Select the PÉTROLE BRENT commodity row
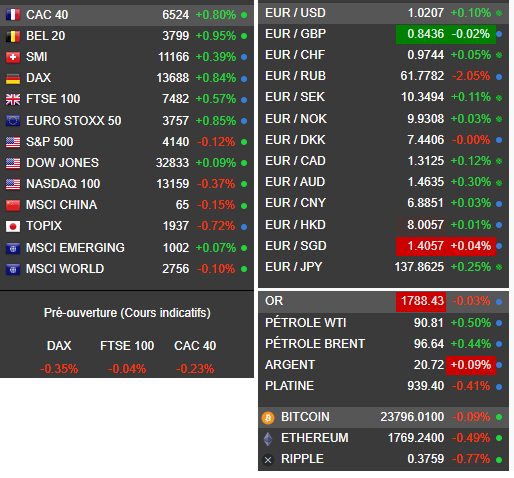The height and width of the screenshot is (478, 514). point(383,344)
